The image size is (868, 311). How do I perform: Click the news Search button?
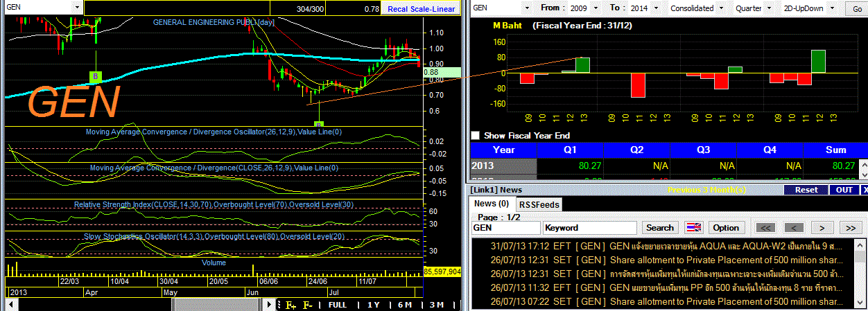(x=659, y=228)
